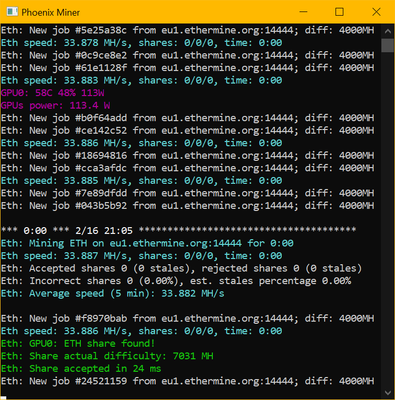Screen dimensions: 395x400
Task: Click the Share actual difficulty: 7031 MH line
Action: pos(107,356)
